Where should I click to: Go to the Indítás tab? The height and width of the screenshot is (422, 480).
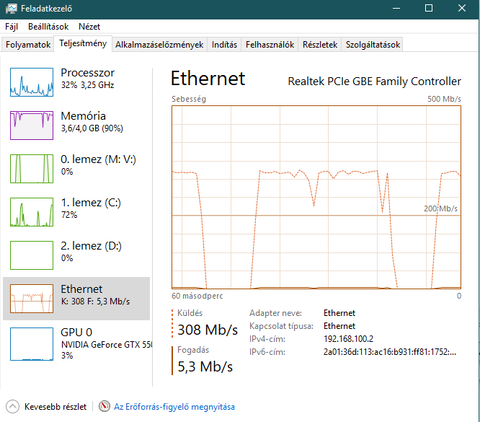point(224,45)
